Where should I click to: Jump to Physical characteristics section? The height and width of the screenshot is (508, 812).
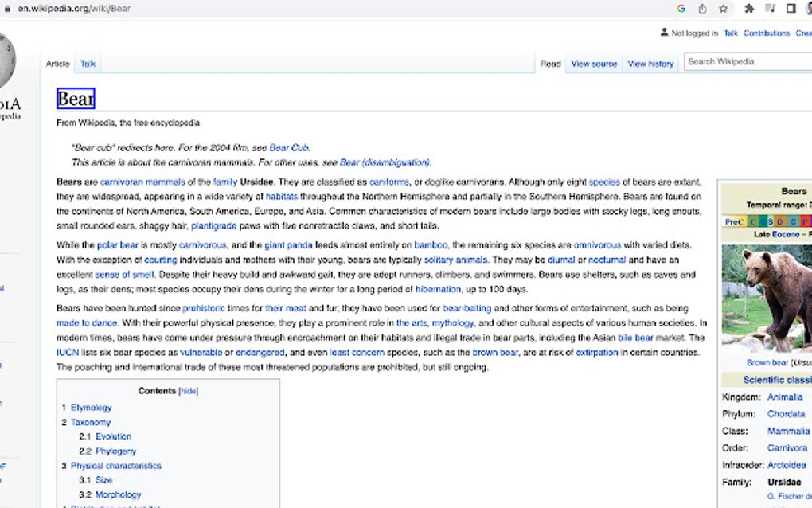pos(116,466)
